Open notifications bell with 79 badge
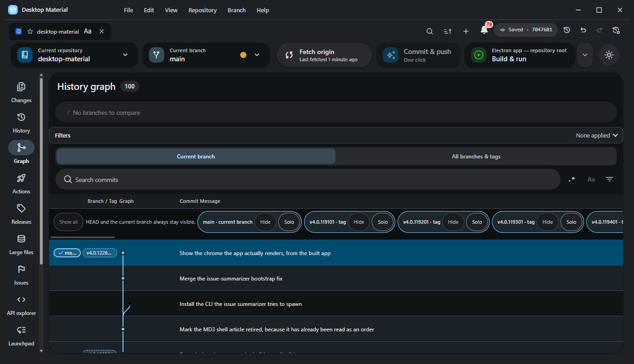This screenshot has height=364, width=634. coord(484,30)
